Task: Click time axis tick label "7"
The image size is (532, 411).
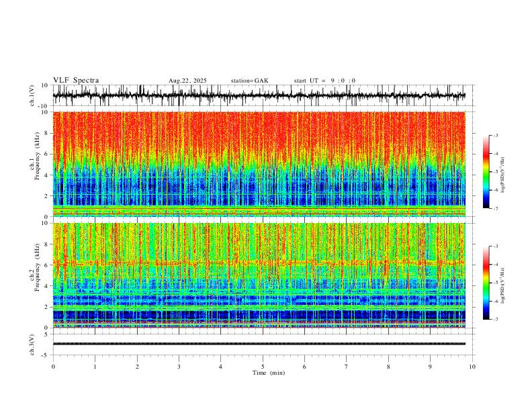Action: (x=347, y=367)
